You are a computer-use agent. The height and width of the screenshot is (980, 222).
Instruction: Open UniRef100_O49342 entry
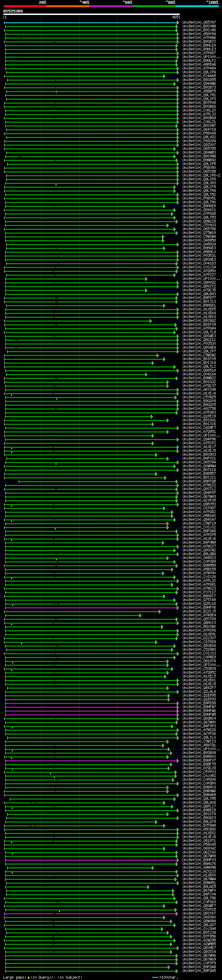[x=199, y=849]
